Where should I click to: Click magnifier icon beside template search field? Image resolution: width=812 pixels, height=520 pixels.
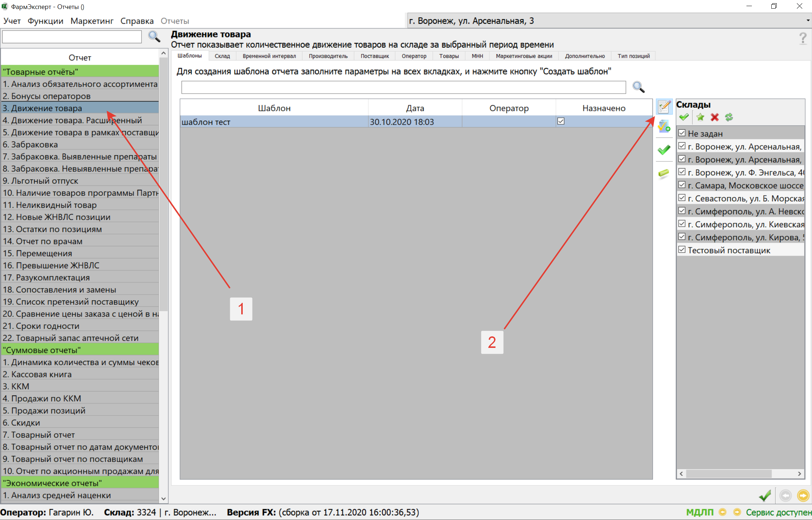[x=638, y=87]
